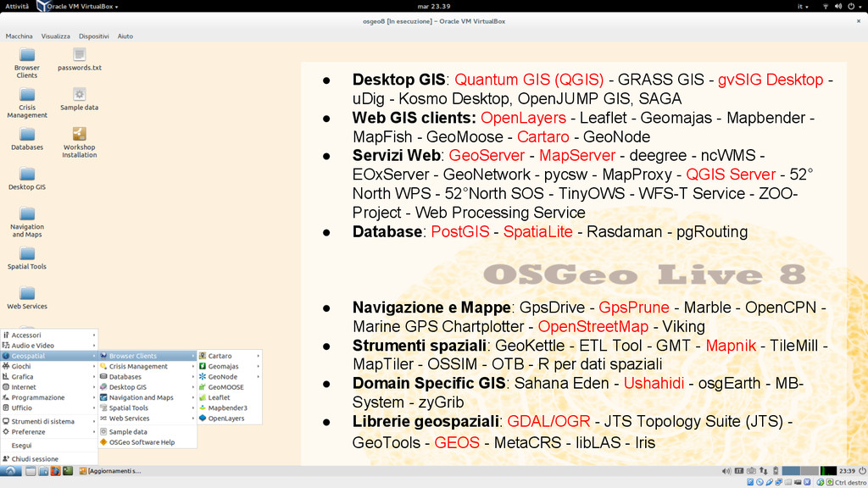The width and height of the screenshot is (868, 488).
Task: Click the network up-down arrows tray icon
Action: point(764,471)
